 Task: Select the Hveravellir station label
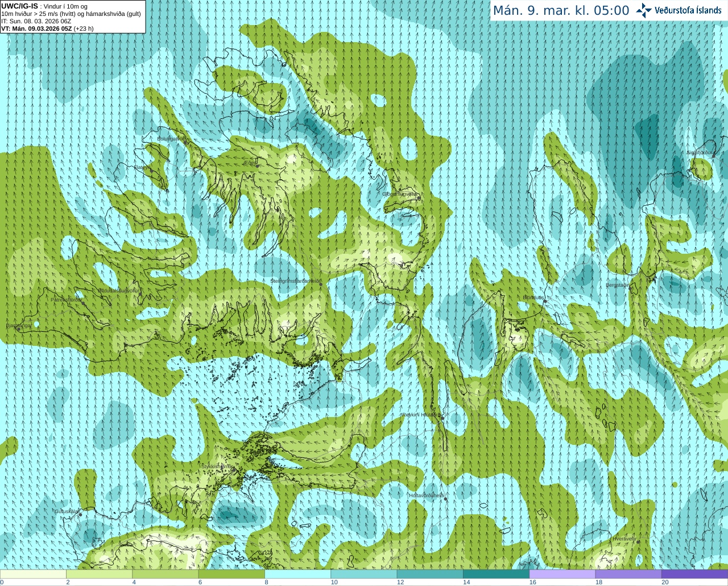click(624, 539)
